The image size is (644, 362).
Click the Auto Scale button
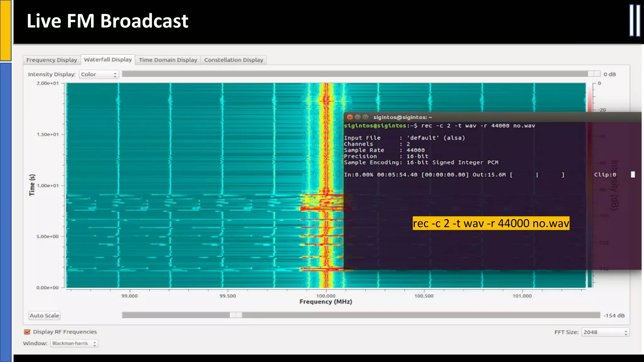coord(44,315)
